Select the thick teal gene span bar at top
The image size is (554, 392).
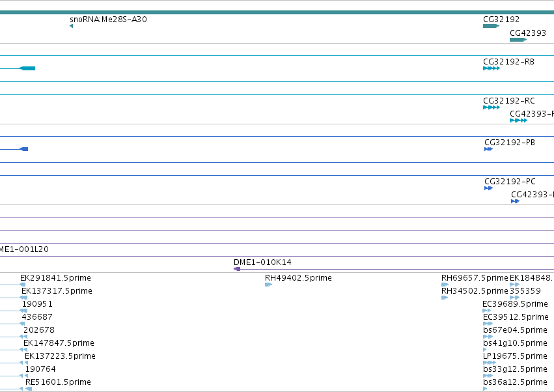tap(277, 12)
